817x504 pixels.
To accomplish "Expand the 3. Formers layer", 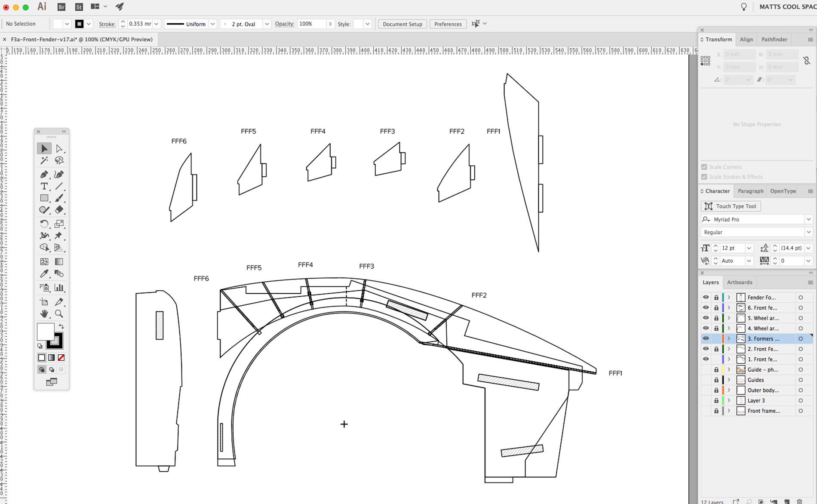I will tap(730, 338).
